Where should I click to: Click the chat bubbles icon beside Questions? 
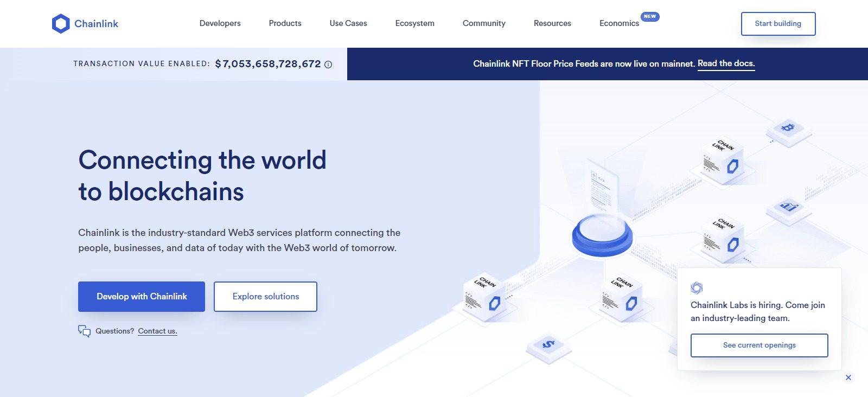84,331
